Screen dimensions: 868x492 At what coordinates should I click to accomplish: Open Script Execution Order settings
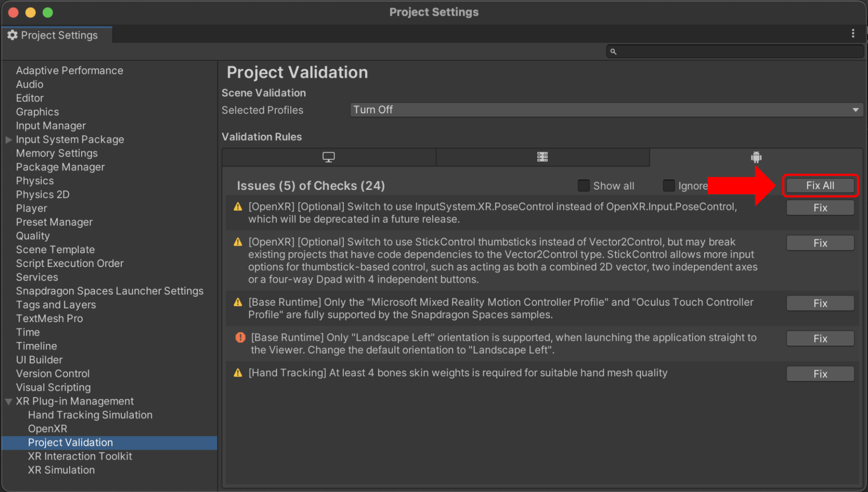tap(70, 264)
